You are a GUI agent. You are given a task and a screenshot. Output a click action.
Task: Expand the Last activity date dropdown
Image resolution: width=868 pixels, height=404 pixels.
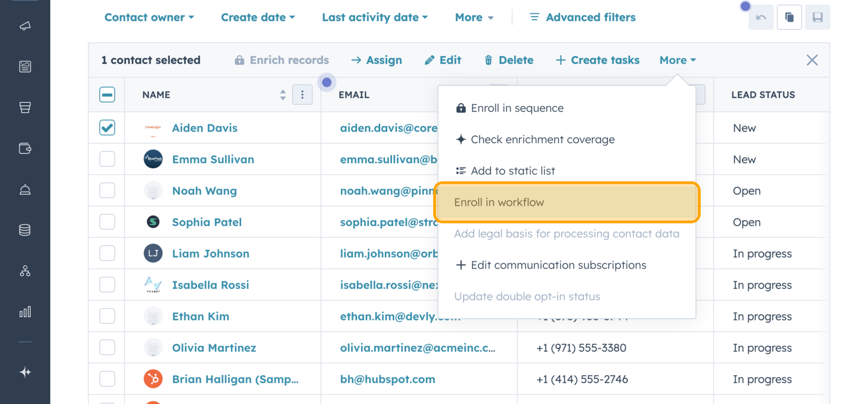(375, 18)
